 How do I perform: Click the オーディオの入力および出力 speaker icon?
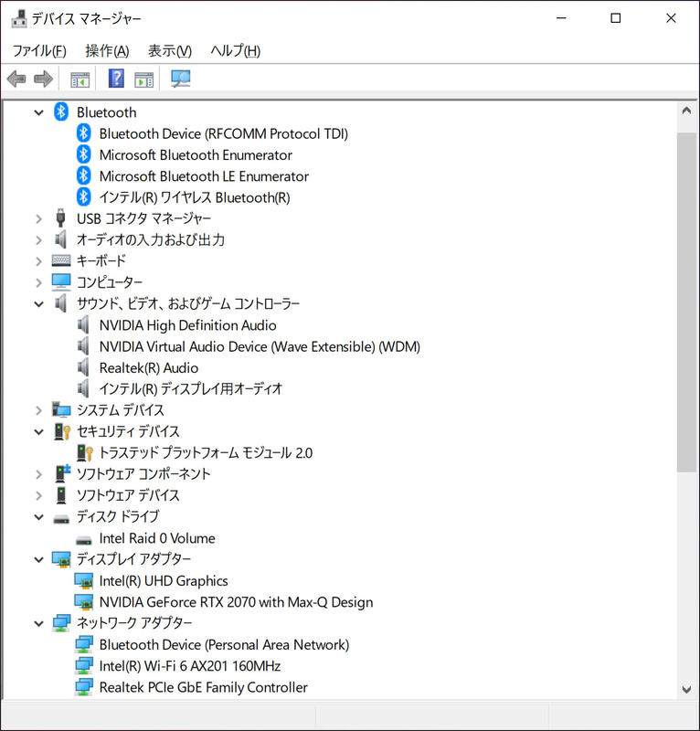(60, 239)
